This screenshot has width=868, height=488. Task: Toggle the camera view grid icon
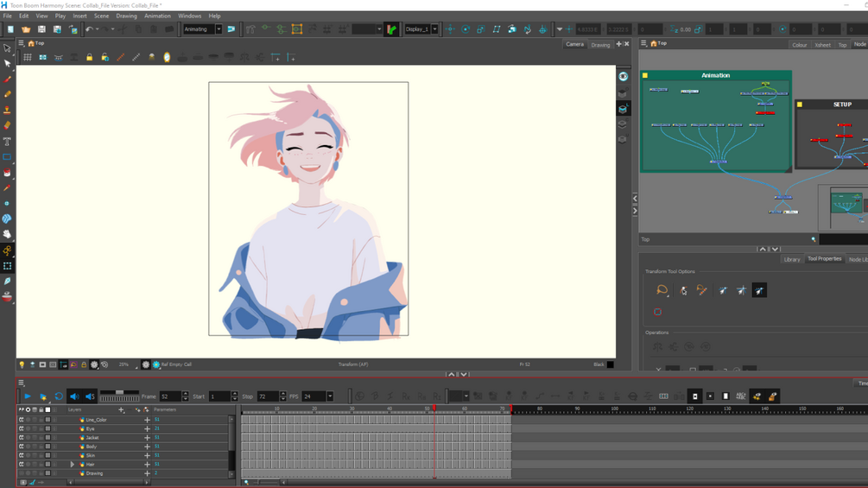[x=27, y=57]
